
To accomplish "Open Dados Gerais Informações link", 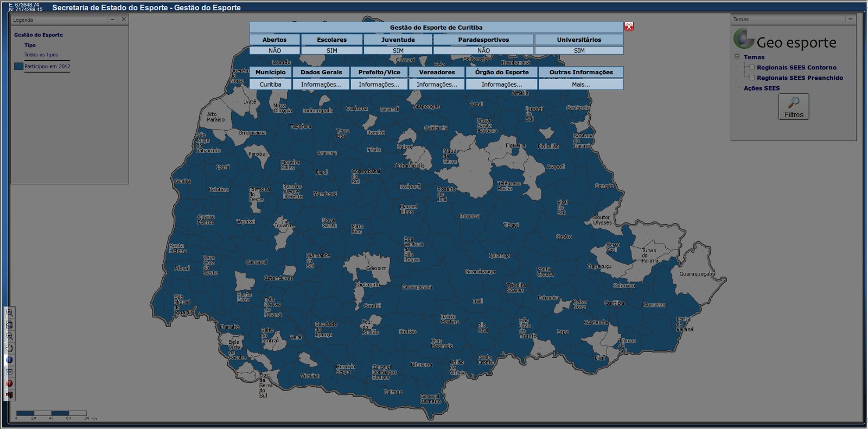I will point(321,85).
